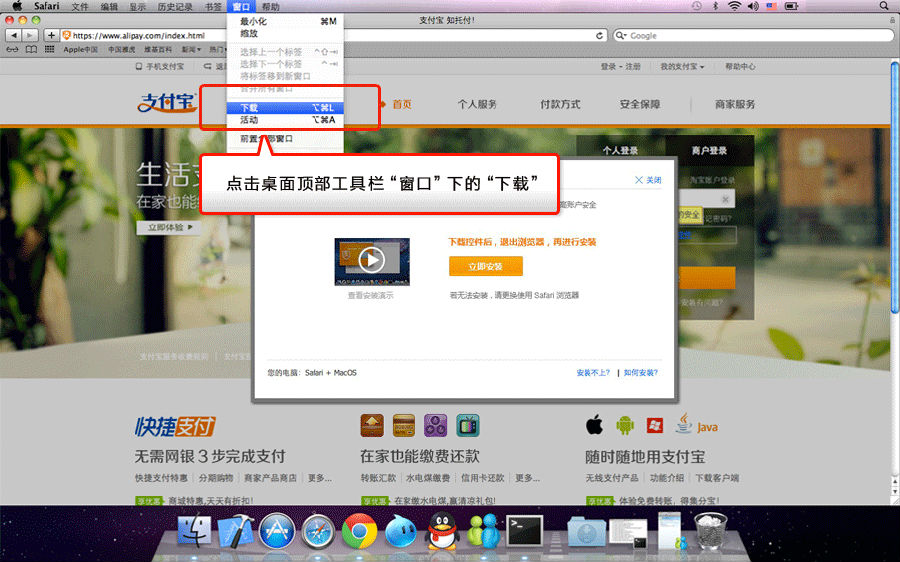Click the Alipay logo in the site header
Viewport: 900px width, 562px height.
pyautogui.click(x=167, y=104)
